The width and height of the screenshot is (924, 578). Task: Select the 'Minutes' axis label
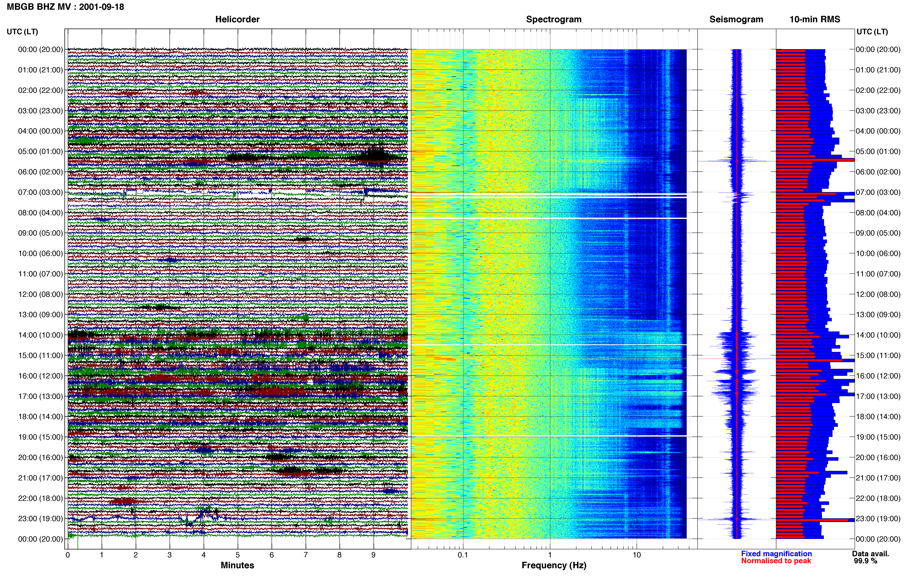point(237,565)
